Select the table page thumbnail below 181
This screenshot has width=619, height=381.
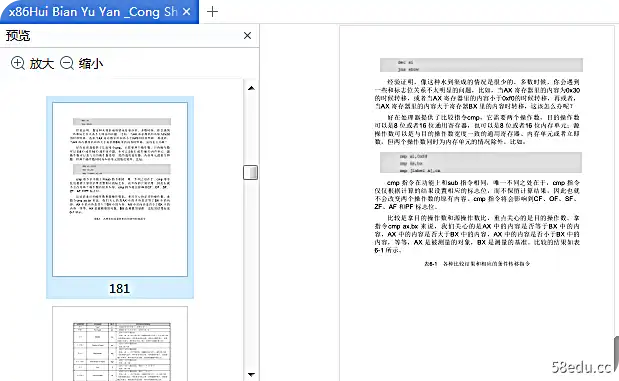(120, 343)
